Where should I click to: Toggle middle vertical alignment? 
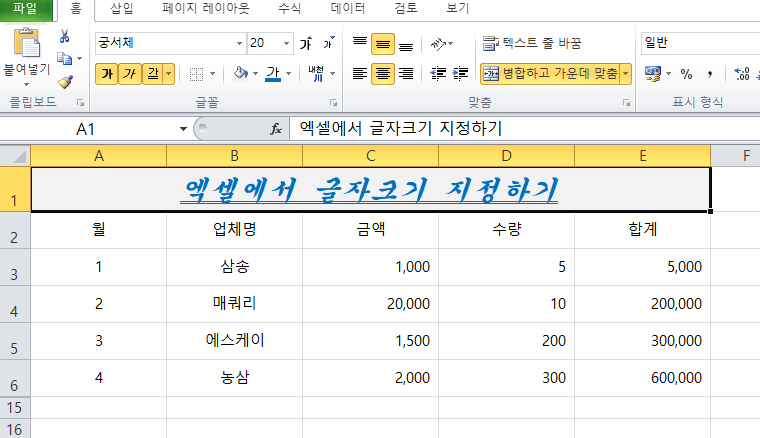tap(383, 44)
